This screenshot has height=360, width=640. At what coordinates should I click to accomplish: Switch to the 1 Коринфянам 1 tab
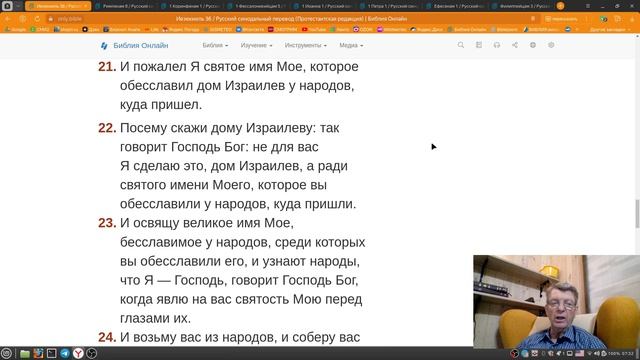[191, 6]
